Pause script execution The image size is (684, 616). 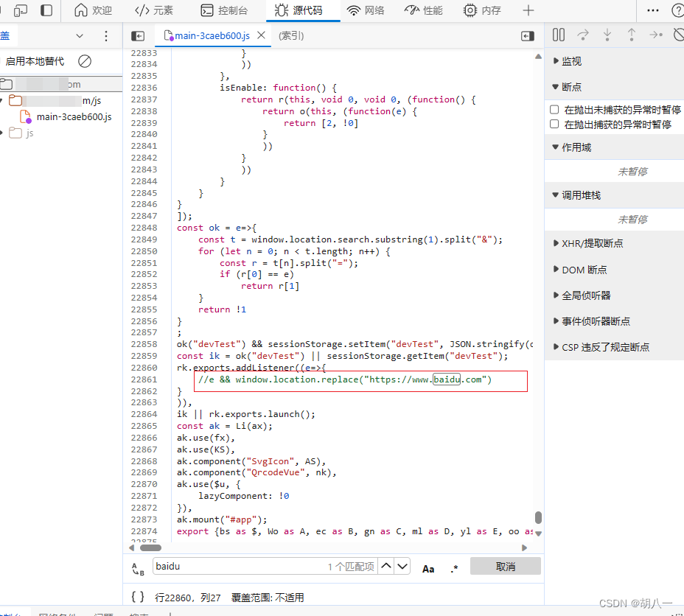pyautogui.click(x=559, y=35)
